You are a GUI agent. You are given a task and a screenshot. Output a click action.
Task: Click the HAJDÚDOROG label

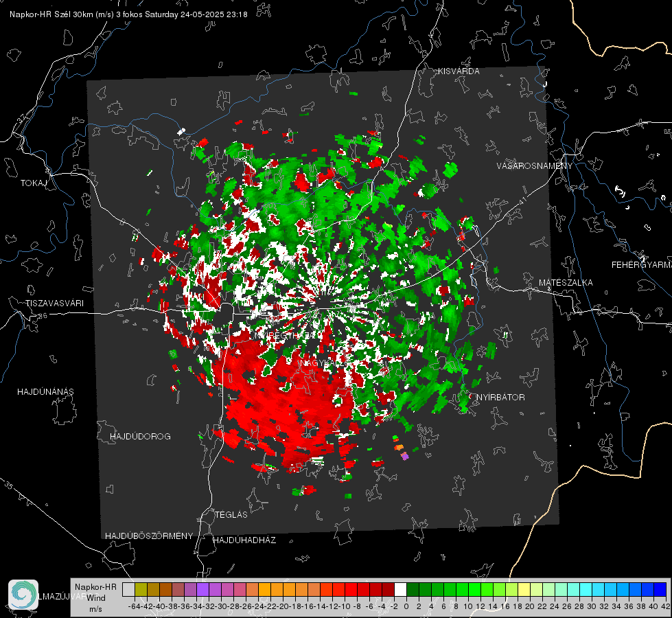(140, 437)
